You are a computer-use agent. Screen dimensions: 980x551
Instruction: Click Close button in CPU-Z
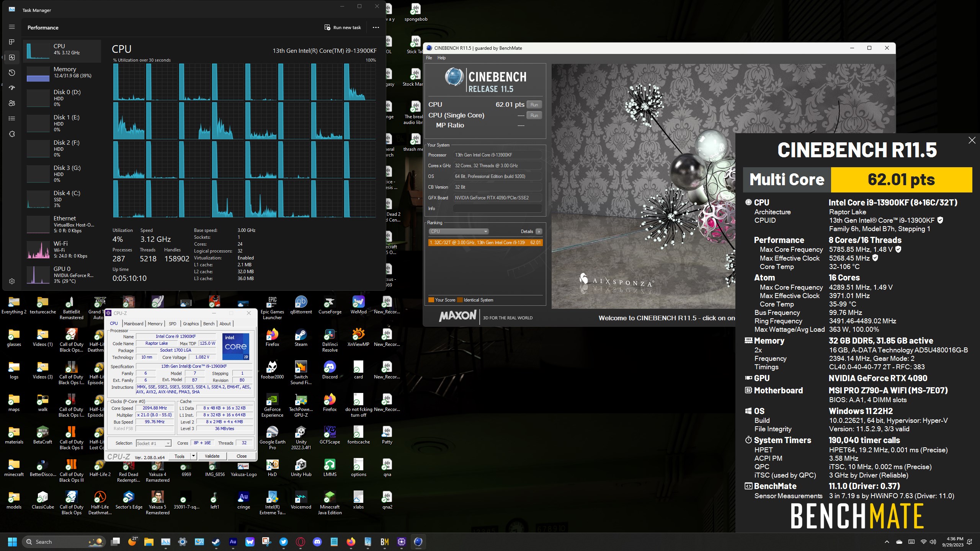242,456
